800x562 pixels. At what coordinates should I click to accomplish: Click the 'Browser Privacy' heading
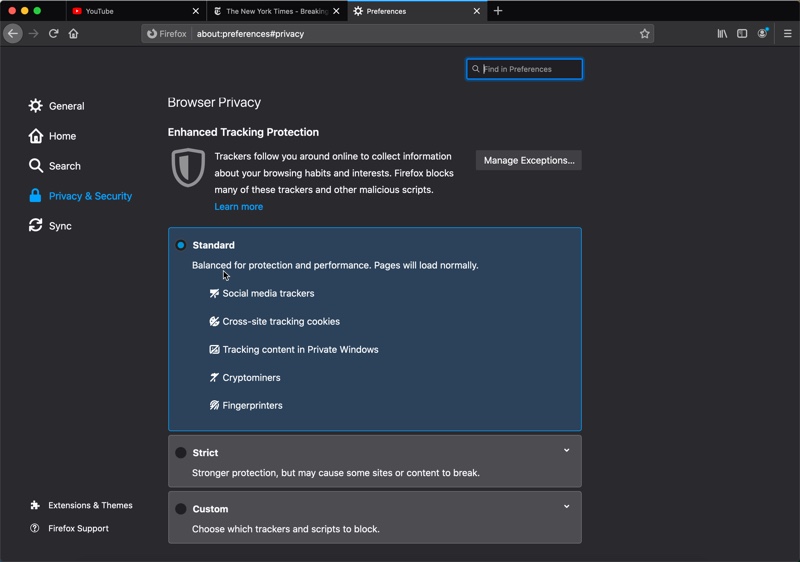click(214, 103)
